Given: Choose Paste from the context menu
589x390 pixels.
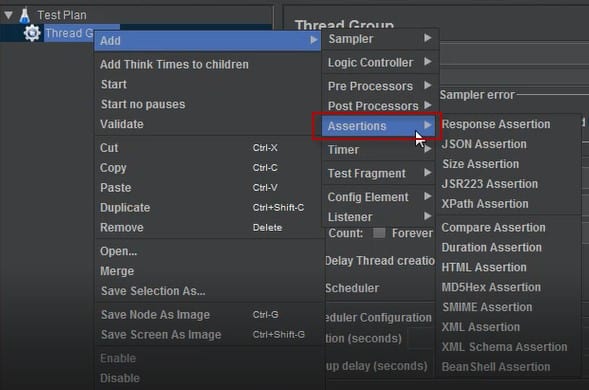Looking at the screenshot, I should click(208, 187).
